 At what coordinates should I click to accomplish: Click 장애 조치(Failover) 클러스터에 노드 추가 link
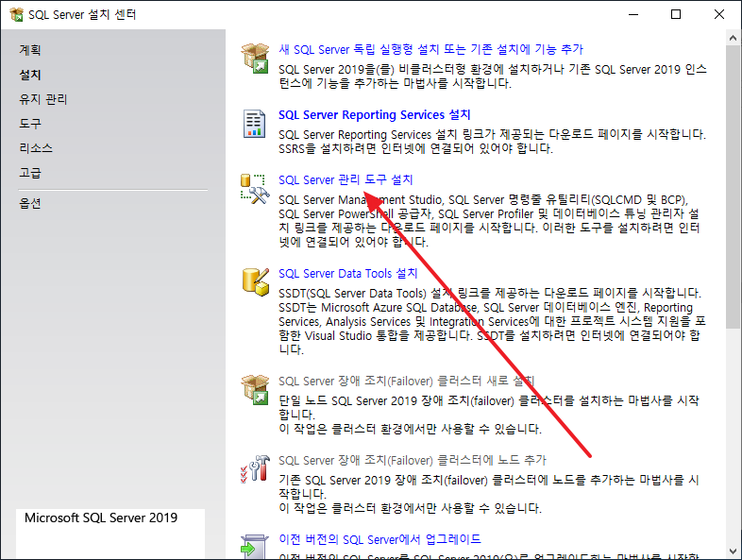click(x=413, y=460)
